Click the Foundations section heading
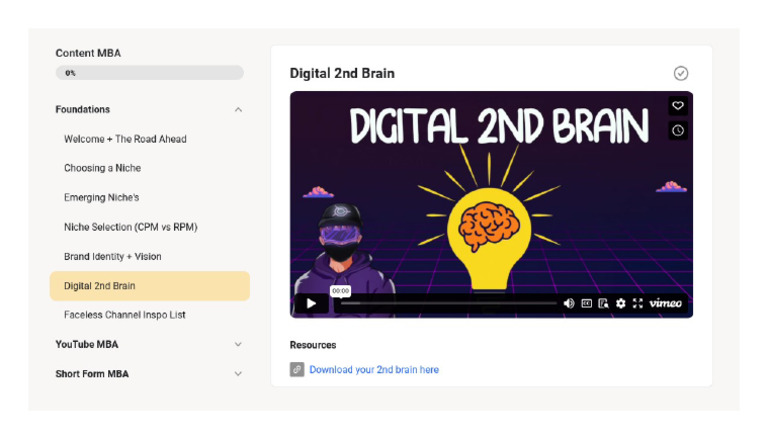Image resolution: width=768 pixels, height=439 pixels. (83, 109)
